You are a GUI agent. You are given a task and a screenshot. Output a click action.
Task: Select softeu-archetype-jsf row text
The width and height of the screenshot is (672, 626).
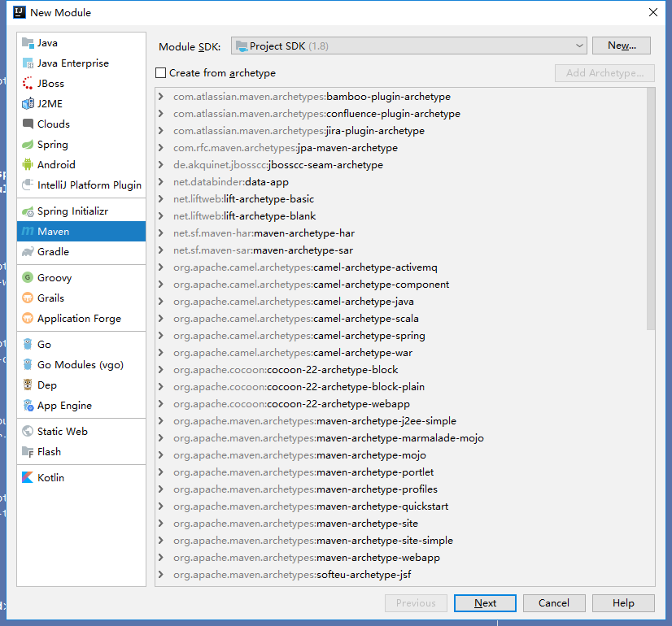(x=292, y=575)
